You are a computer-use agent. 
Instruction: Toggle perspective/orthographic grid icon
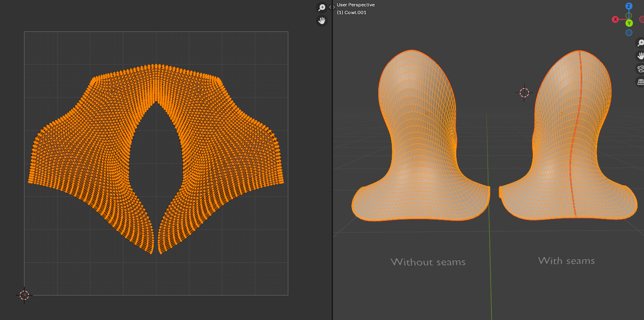[x=640, y=82]
